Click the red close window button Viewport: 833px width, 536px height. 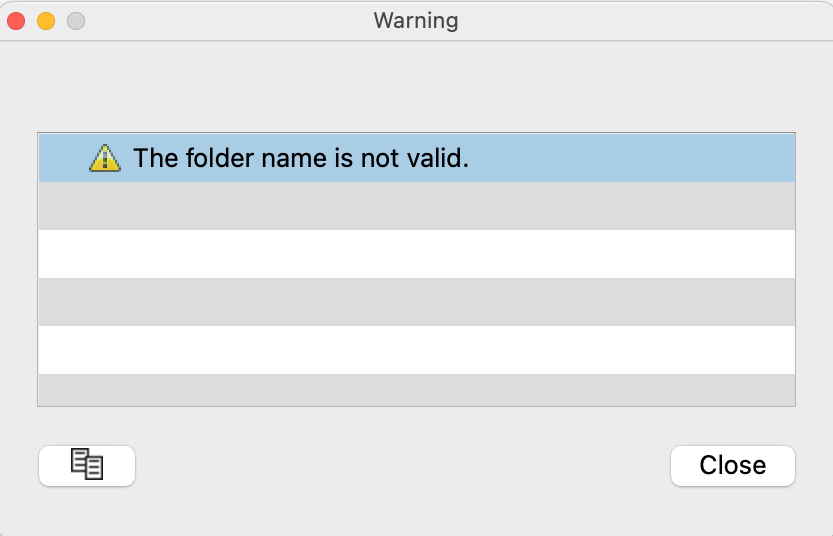[16, 21]
